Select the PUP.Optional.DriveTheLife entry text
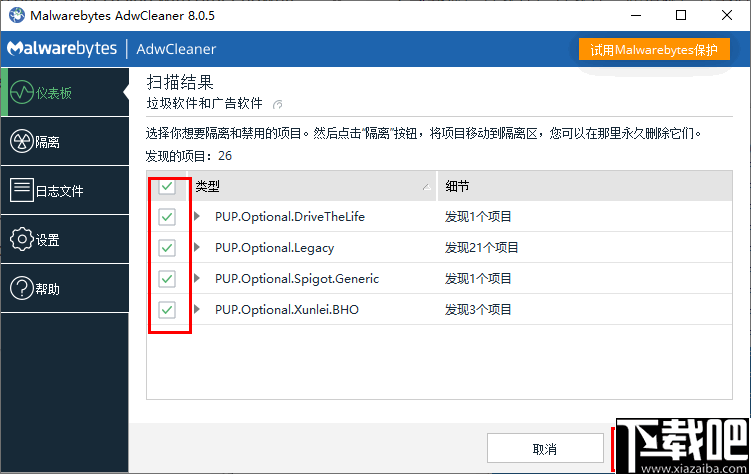This screenshot has height=474, width=751. coord(290,216)
